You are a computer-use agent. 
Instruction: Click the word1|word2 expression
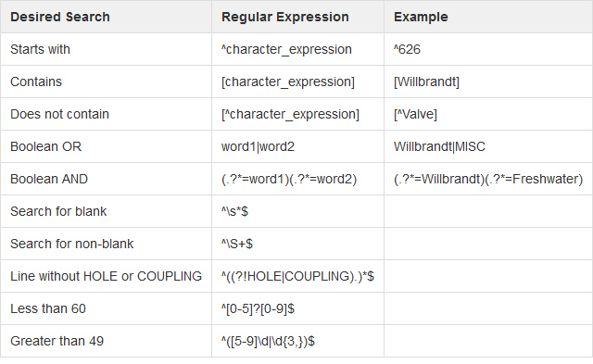tap(258, 146)
